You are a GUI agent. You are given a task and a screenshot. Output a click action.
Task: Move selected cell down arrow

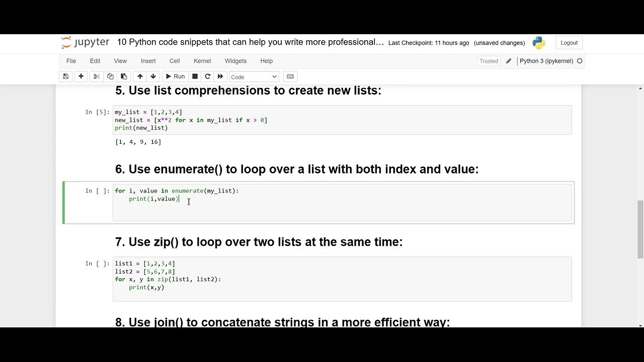(x=153, y=76)
